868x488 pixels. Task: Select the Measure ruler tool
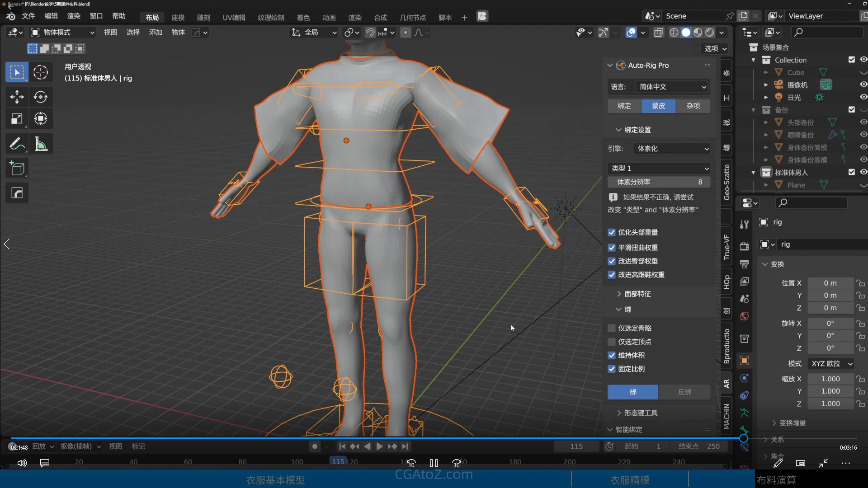click(41, 144)
